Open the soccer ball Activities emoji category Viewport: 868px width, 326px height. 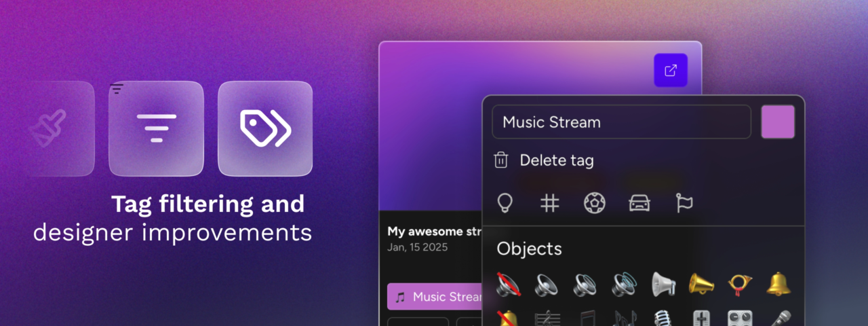(595, 202)
